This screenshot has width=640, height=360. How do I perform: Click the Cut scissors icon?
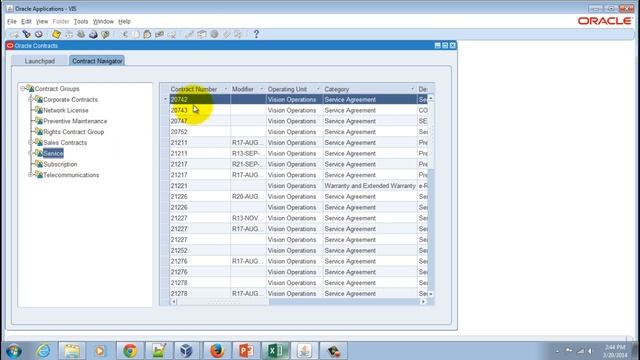tap(124, 34)
